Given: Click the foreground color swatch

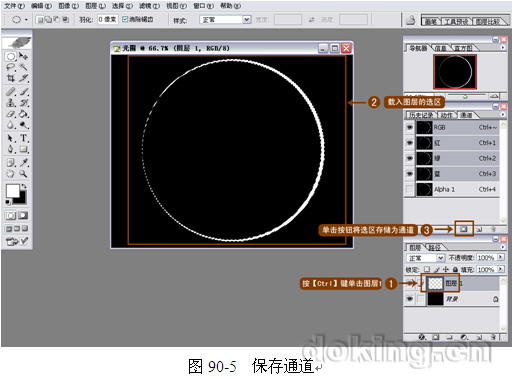Looking at the screenshot, I should 13,191.
